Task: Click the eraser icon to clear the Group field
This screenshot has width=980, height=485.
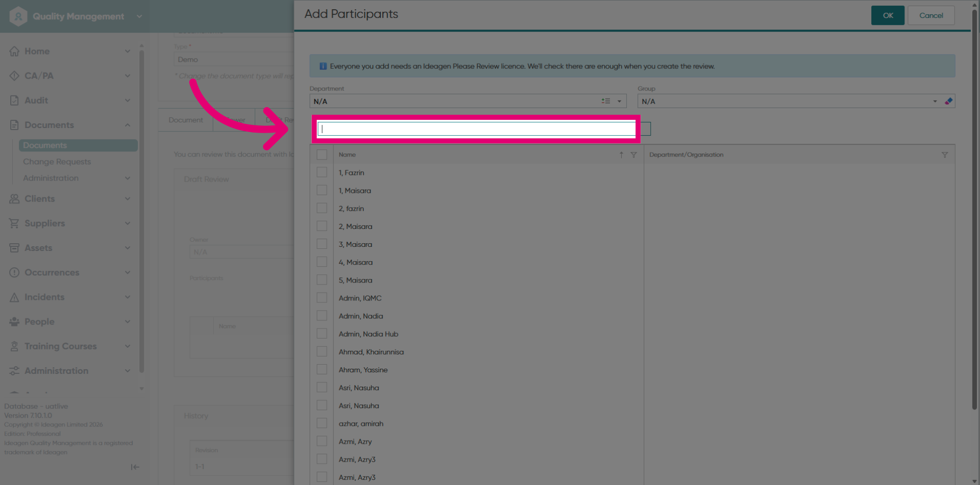Action: [x=948, y=101]
